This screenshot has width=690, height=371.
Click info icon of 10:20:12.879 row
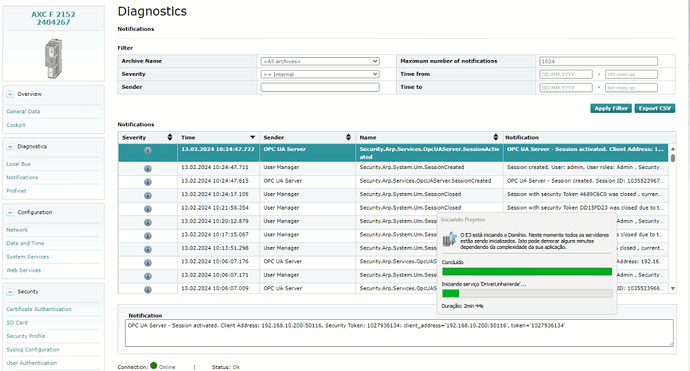148,222
